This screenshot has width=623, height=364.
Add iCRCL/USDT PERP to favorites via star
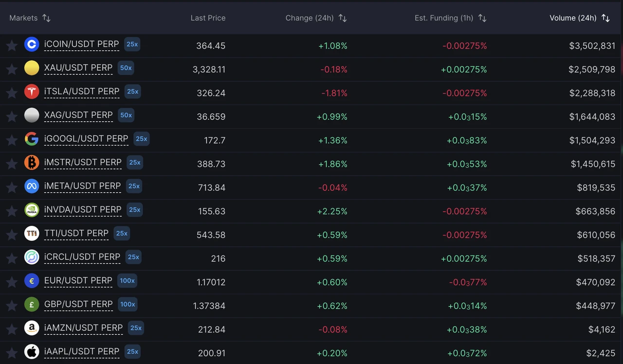12,258
